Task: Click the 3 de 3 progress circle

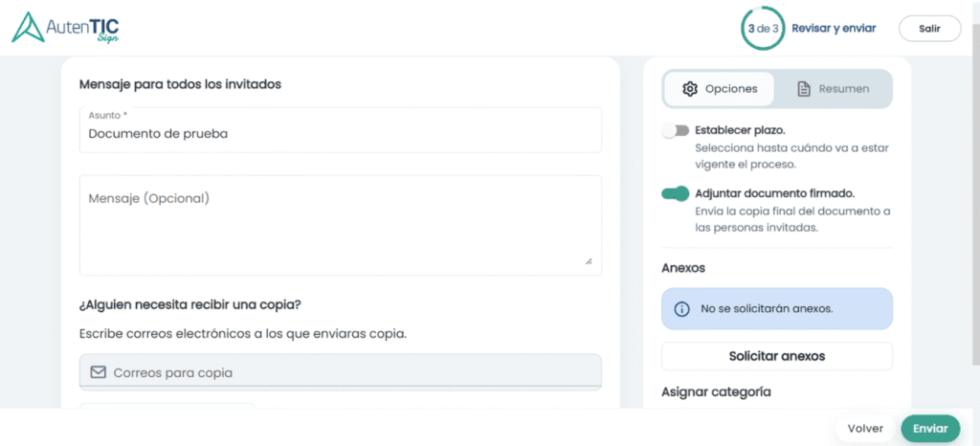Action: 763,28
